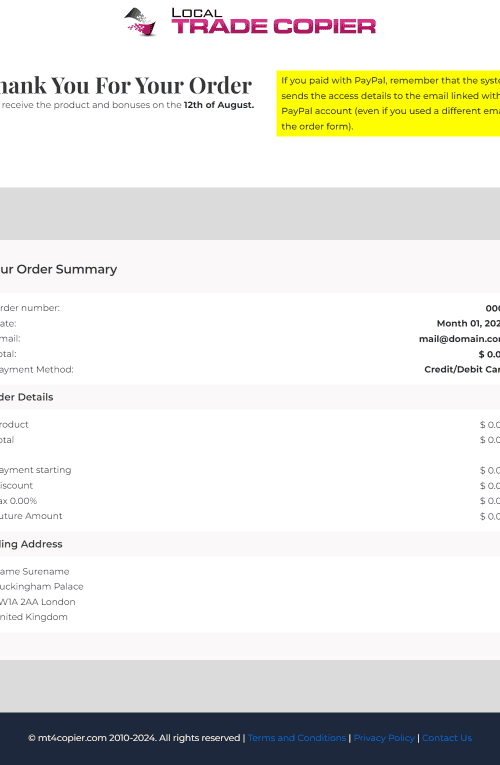Click the Order Details section header

pos(27,397)
